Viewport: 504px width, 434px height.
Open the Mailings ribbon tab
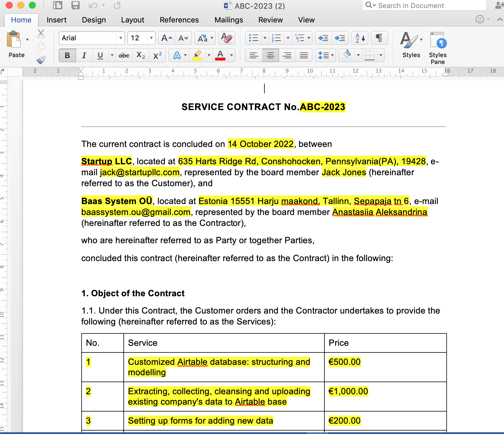pos(229,20)
